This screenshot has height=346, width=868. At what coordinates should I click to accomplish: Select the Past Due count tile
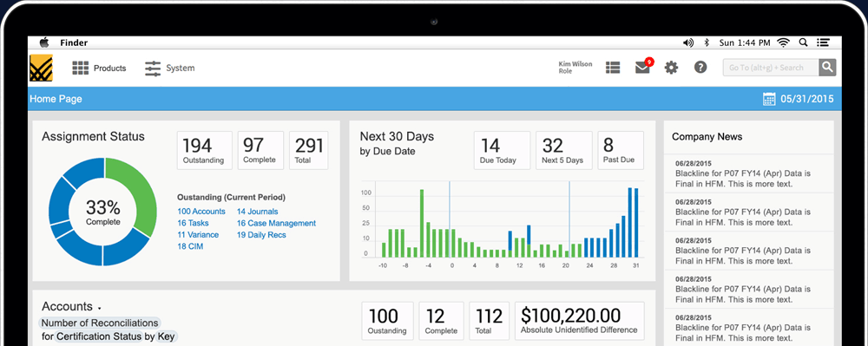point(621,150)
